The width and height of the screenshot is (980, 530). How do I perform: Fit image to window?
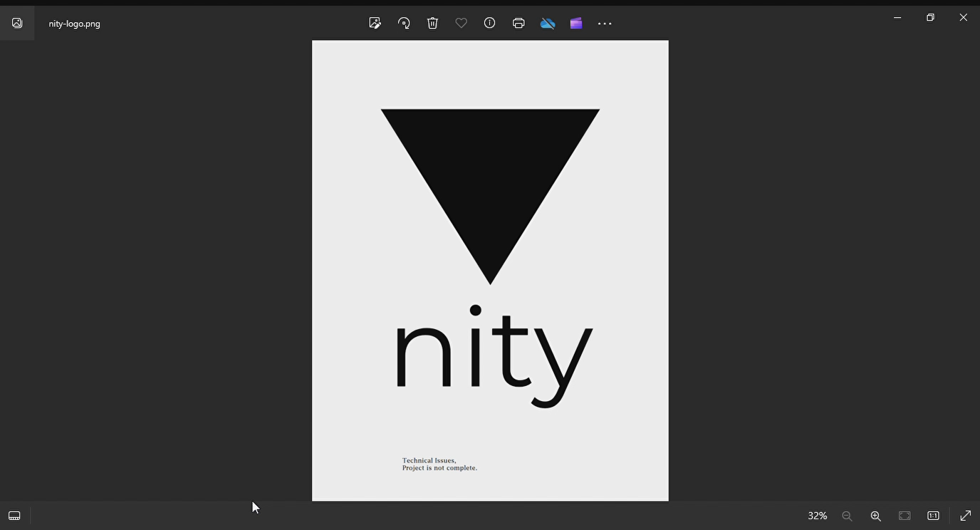pos(905,516)
